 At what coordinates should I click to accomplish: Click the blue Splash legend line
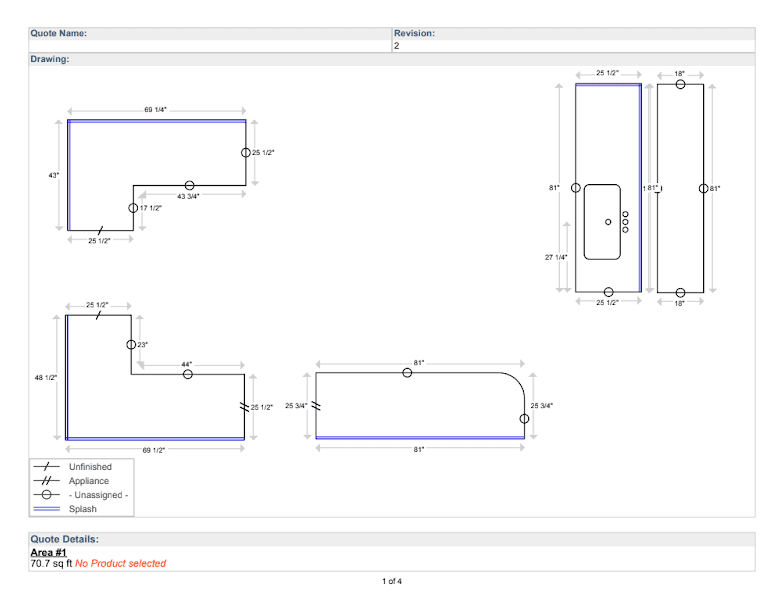48,509
